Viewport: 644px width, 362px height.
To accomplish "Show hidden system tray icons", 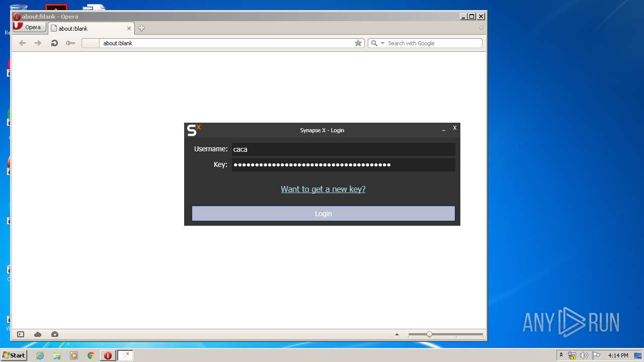I will pyautogui.click(x=561, y=355).
